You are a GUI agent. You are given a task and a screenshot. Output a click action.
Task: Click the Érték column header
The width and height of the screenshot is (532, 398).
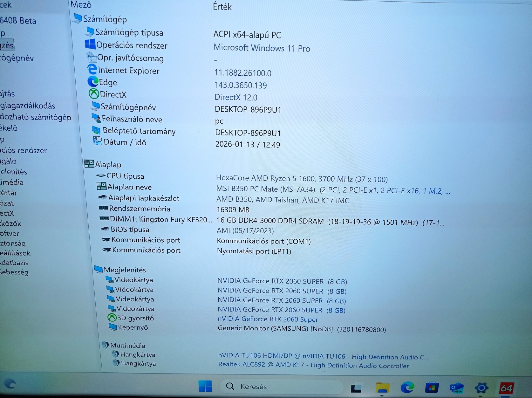222,7
